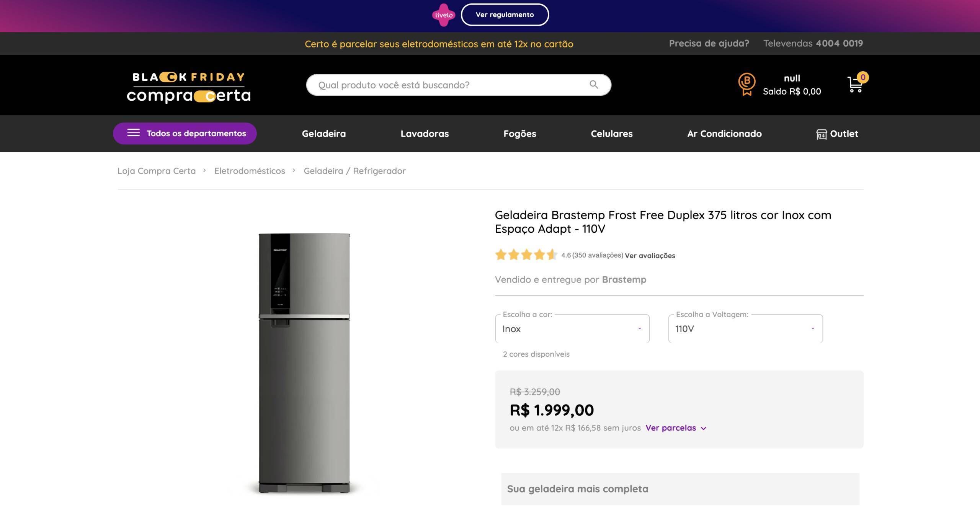Click the Black Friday Compra Certa logo
980x506 pixels.
pos(188,87)
